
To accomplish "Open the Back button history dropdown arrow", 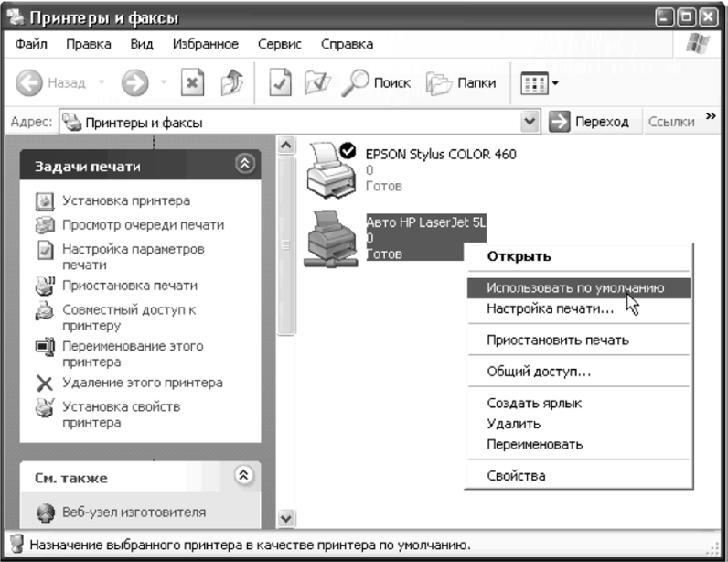I will 102,82.
